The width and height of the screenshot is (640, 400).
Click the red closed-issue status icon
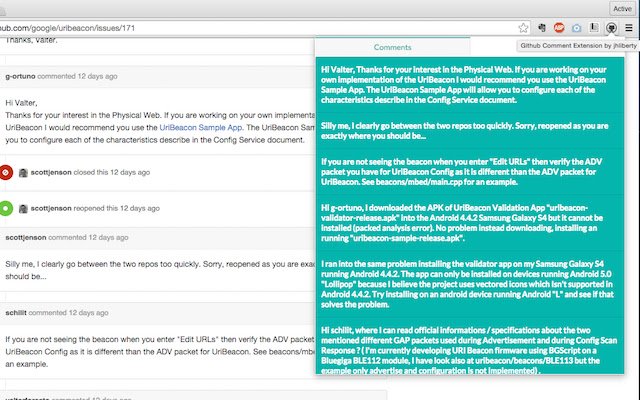click(6, 172)
